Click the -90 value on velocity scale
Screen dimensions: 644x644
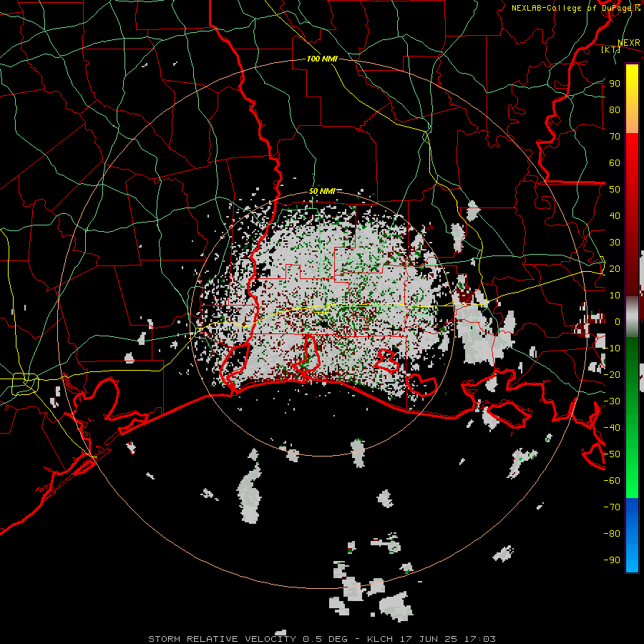pyautogui.click(x=612, y=560)
